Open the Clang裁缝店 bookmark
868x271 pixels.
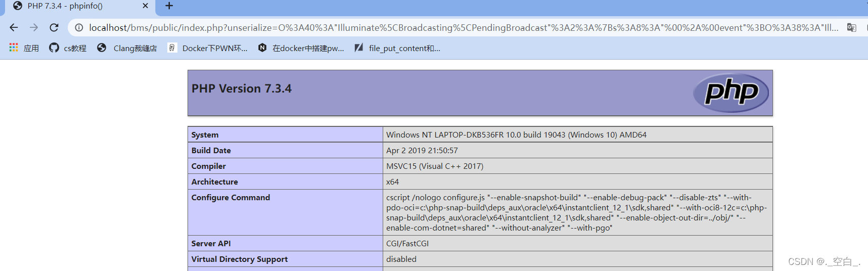click(127, 48)
